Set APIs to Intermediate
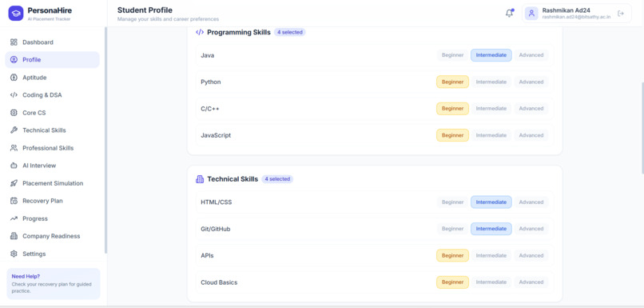The image size is (644, 308). 491,255
